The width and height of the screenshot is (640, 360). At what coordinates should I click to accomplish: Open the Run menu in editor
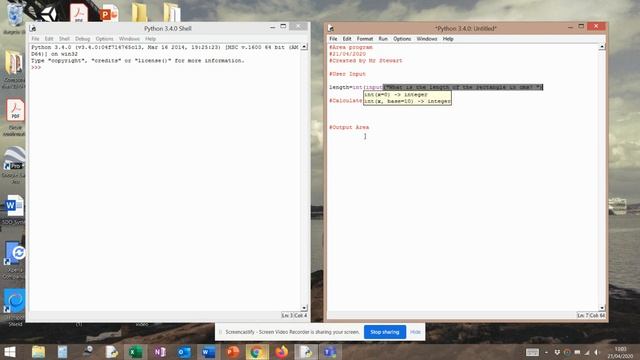[383, 39]
